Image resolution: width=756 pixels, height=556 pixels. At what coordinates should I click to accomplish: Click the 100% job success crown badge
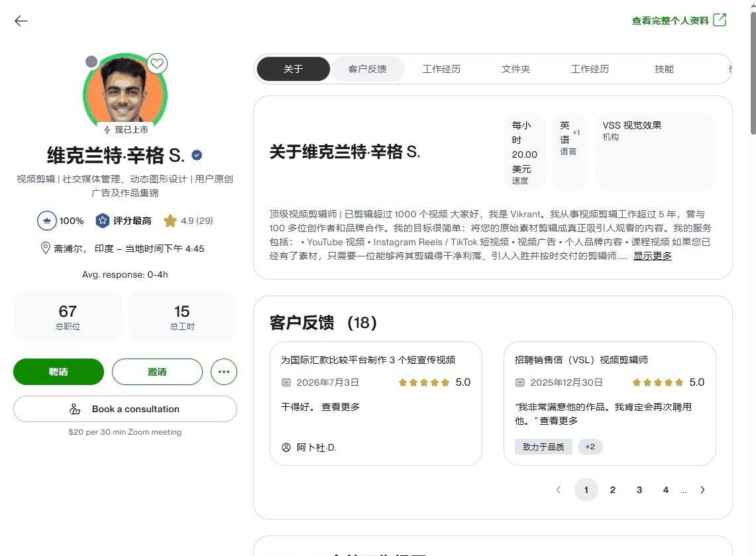47,221
